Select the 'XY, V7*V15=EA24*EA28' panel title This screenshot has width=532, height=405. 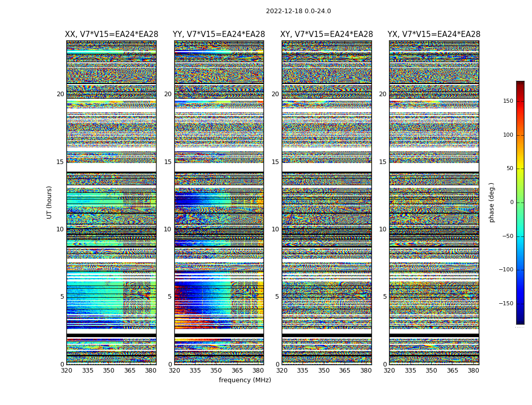pyautogui.click(x=326, y=34)
